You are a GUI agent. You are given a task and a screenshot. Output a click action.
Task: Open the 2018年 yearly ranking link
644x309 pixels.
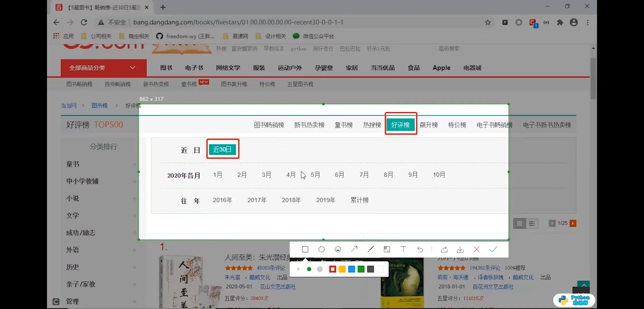coord(291,200)
